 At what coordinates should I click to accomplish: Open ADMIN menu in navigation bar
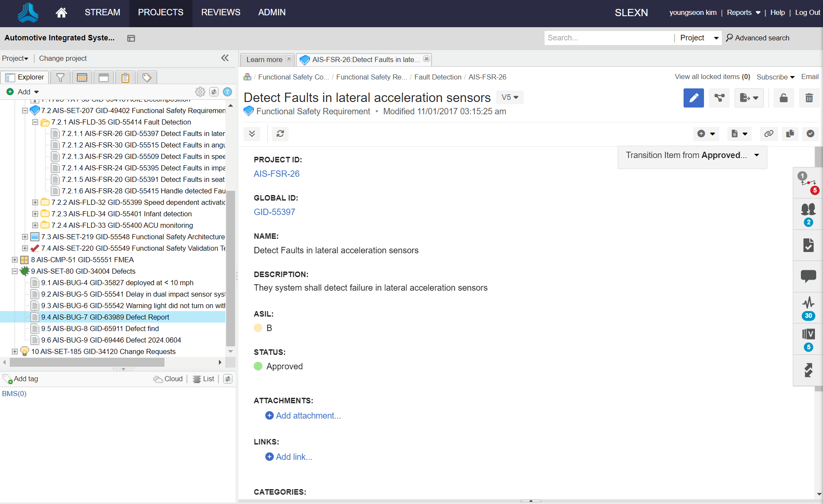pyautogui.click(x=272, y=13)
